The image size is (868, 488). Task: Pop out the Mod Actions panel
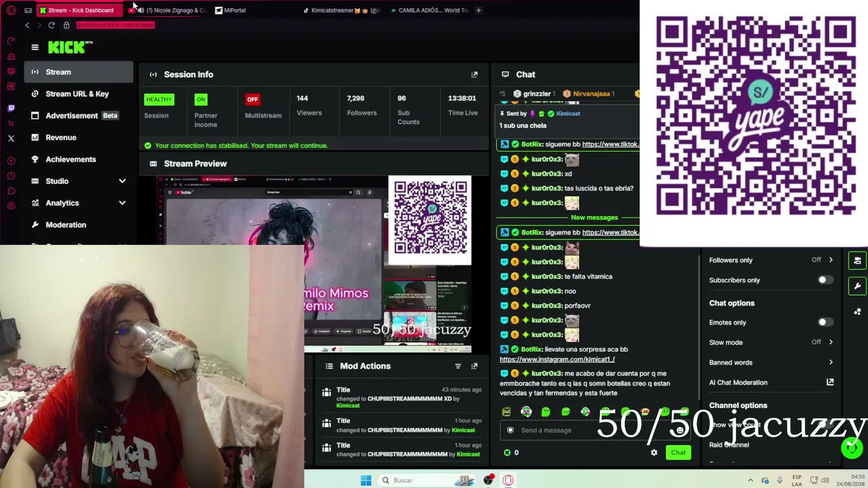(475, 366)
